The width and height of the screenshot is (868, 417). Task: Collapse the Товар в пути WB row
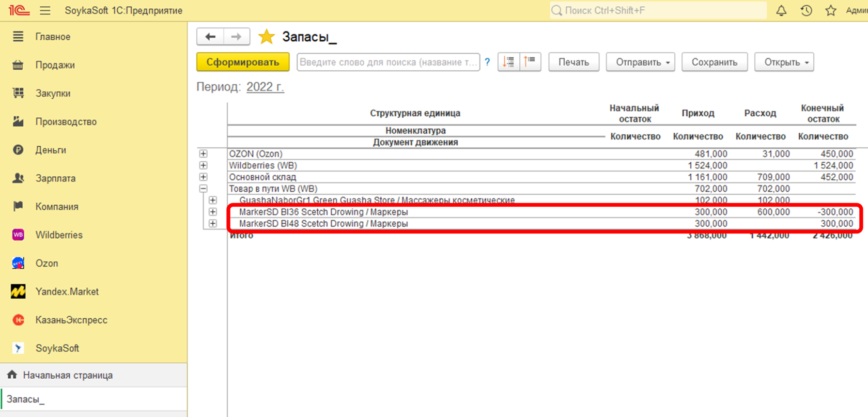[204, 189]
